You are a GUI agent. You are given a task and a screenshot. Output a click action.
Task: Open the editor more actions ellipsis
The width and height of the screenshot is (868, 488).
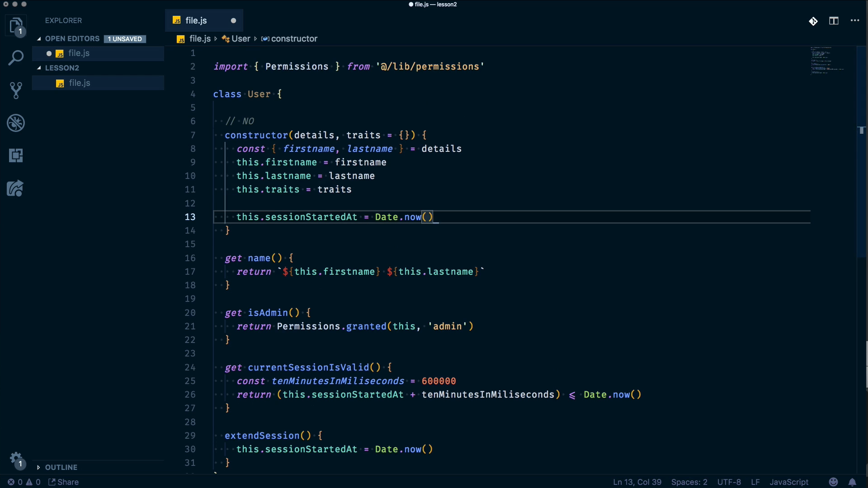click(854, 21)
